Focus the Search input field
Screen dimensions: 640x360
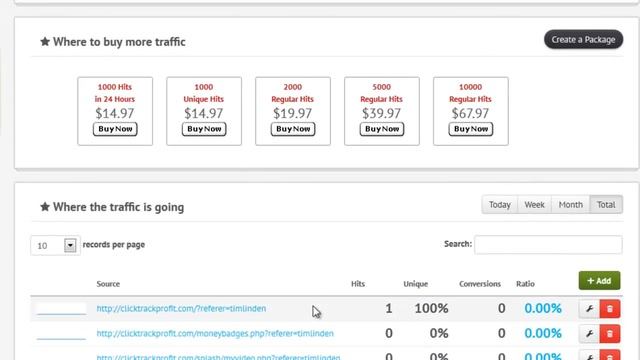548,244
